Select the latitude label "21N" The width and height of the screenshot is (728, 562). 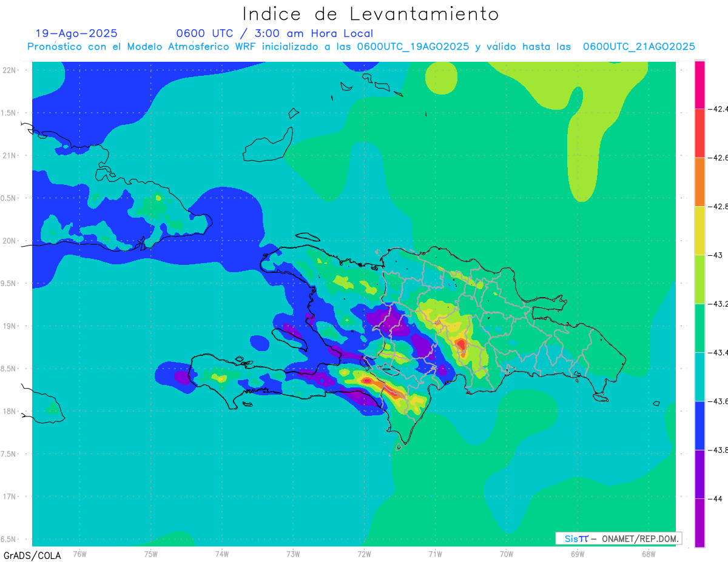(9, 155)
